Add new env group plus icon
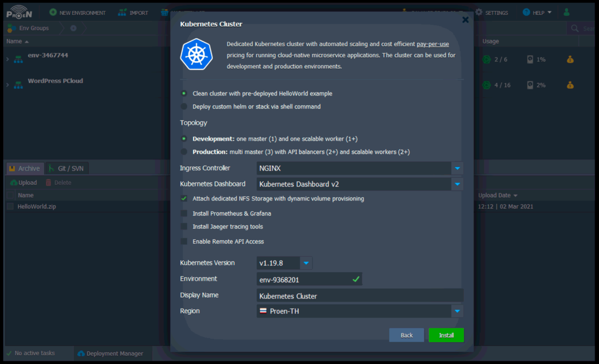Image resolution: width=599 pixels, height=364 pixels. 73,28
